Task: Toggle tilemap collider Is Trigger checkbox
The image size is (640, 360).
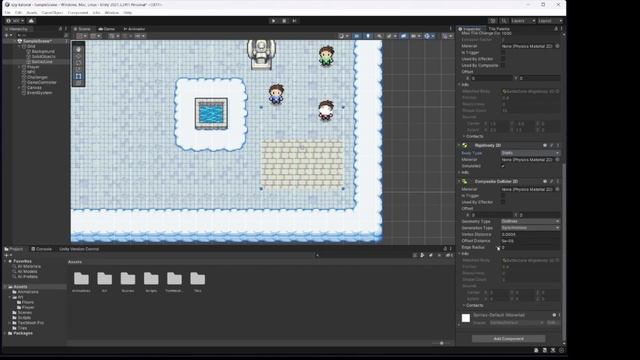Action: (503, 53)
